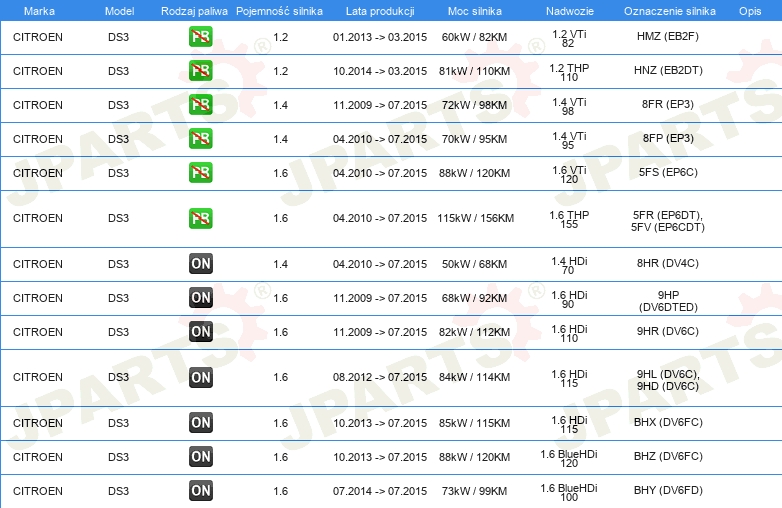Screen dimensions: 782x508
Task: Click power value 115kW / 156KM
Action: pos(475,218)
